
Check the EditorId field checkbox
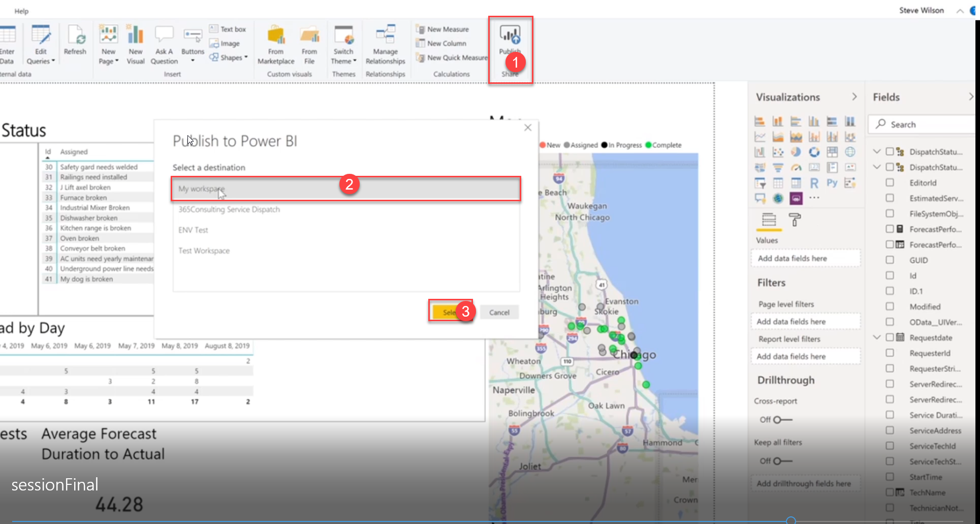click(890, 182)
